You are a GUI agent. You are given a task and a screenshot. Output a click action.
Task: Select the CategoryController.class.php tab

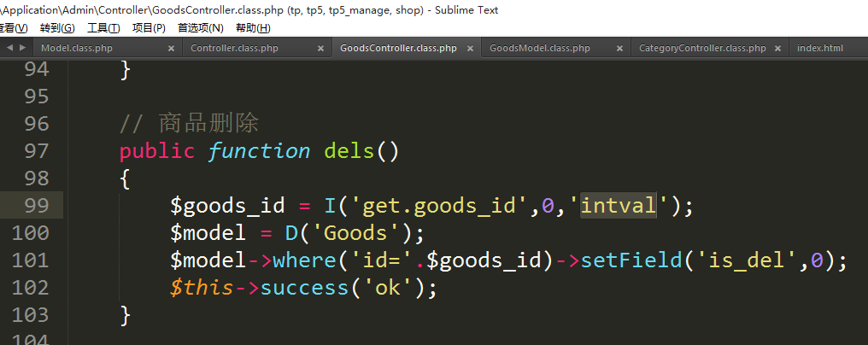[x=702, y=49]
